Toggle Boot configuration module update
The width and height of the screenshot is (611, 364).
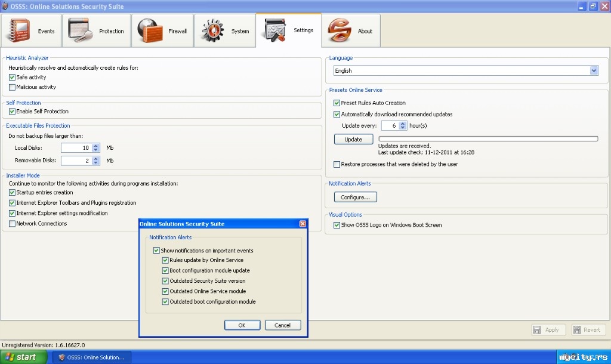165,270
